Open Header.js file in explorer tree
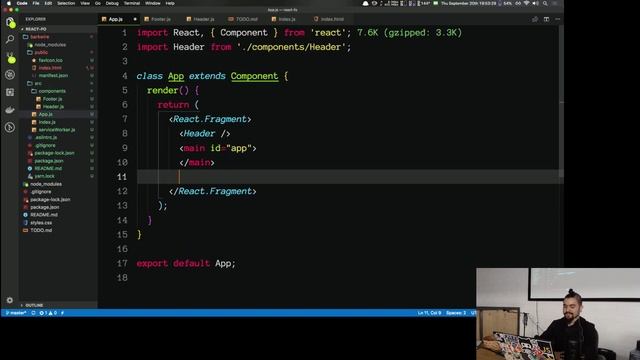640x360 pixels. coord(53,107)
